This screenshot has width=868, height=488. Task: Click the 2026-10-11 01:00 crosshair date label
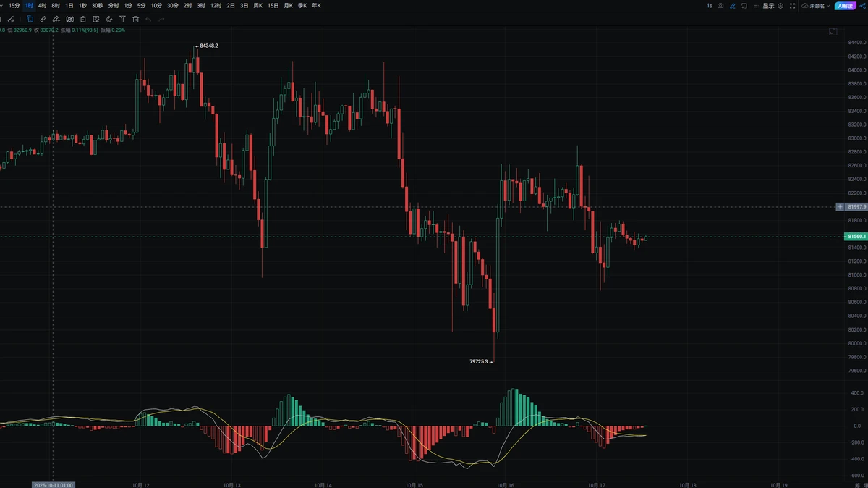[53, 485]
